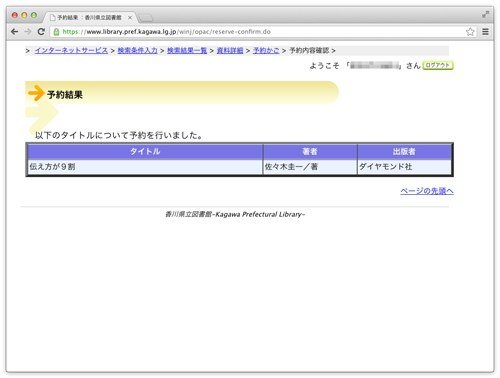The image size is (500, 378).
Task: Return to the 資料詳細 breadcrumb link
Action: pos(230,51)
